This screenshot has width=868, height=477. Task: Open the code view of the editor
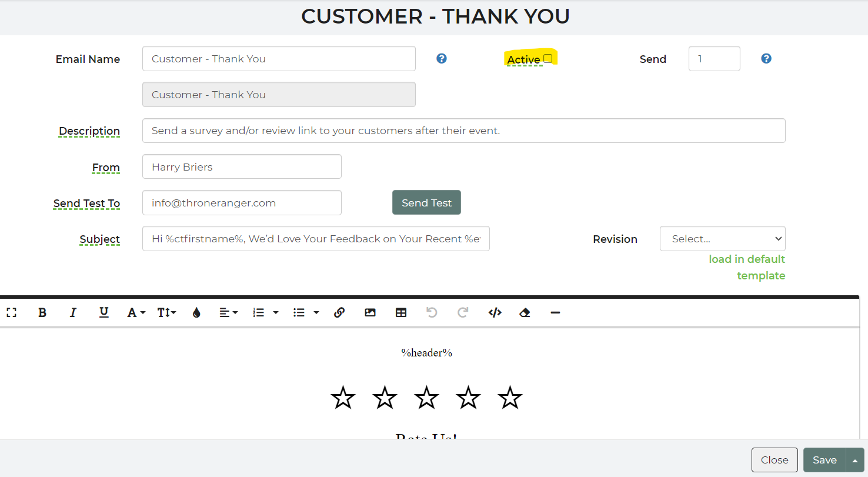pyautogui.click(x=495, y=313)
